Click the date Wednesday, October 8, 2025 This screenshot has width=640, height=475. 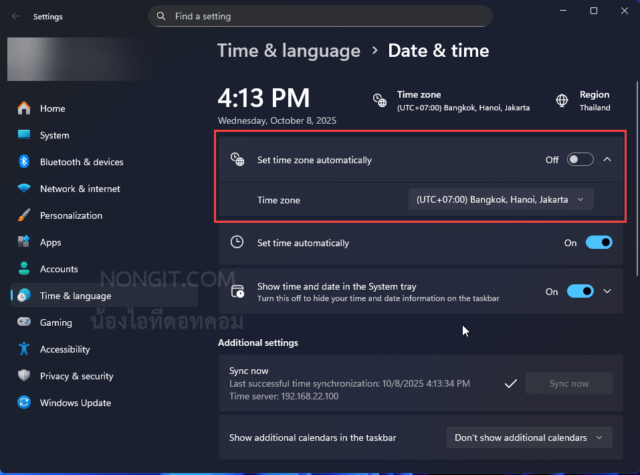pos(277,120)
